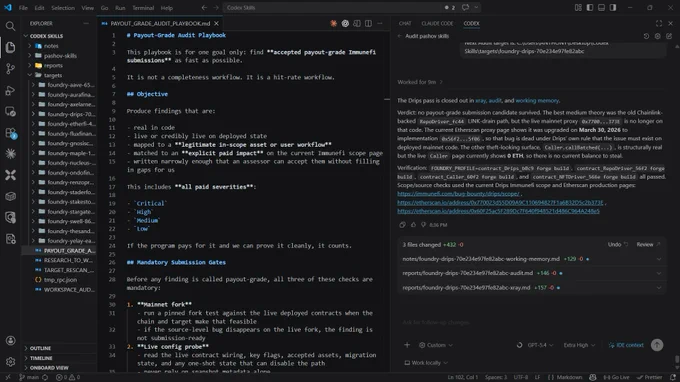This screenshot has height=382, width=680.
Task: Toggle Secondary Side Bar layout button
Action: tap(613, 7)
